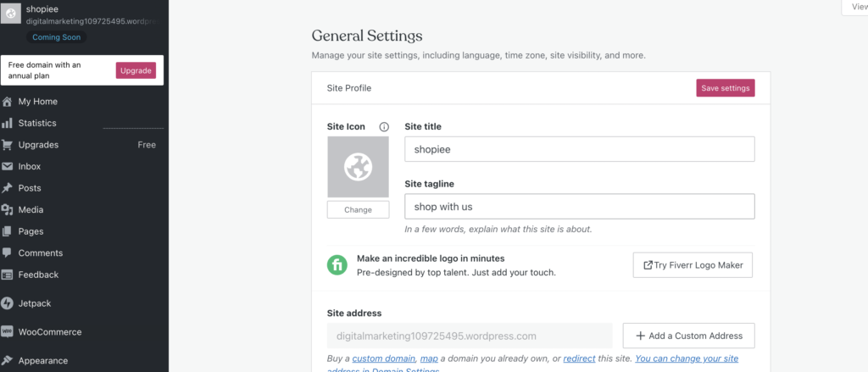Click Try Fiverr Logo Maker button
The height and width of the screenshot is (372, 868).
click(x=693, y=265)
